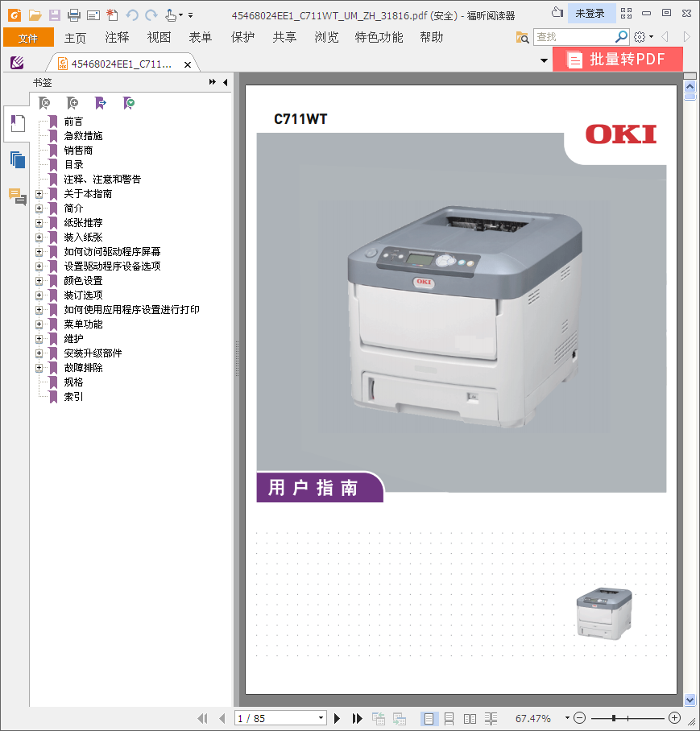Screen dimensions: 700x731
Task: Select the 规格 bookmark
Action: tap(73, 382)
